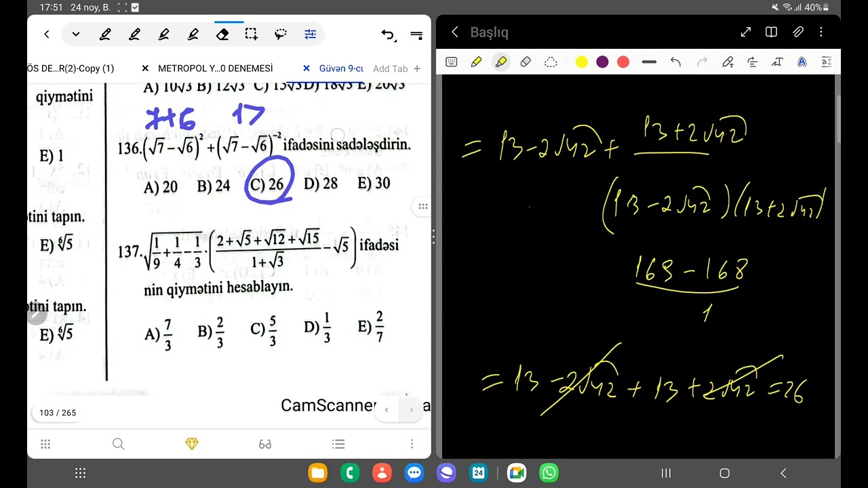Toggle handwriting-to-text pen in Notes
The width and height of the screenshot is (868, 488).
pos(728,62)
